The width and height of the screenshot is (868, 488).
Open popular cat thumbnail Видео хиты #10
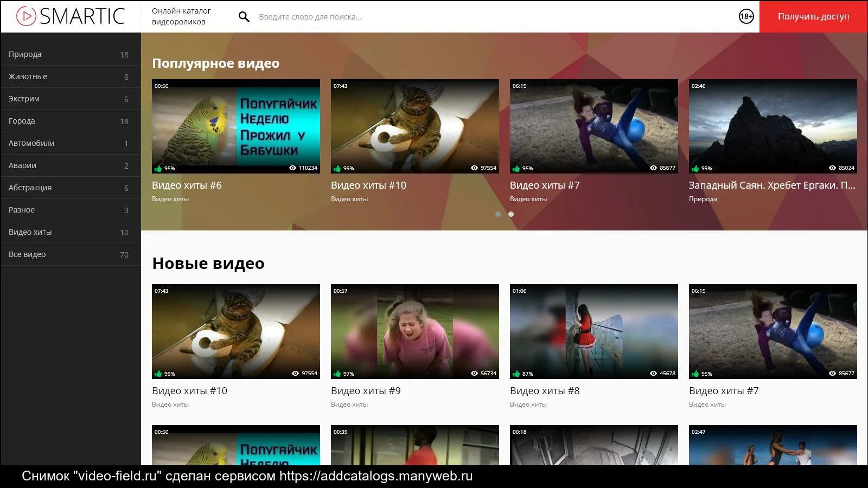point(415,126)
